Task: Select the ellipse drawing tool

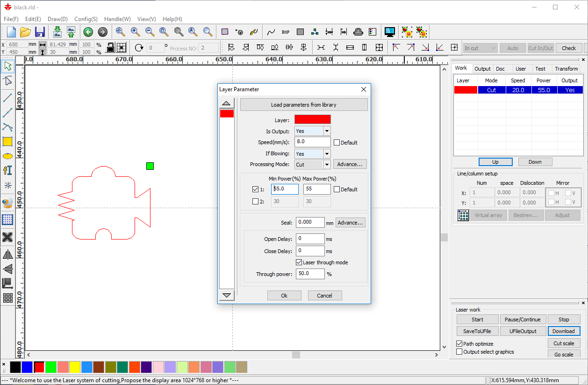Action: pyautogui.click(x=7, y=156)
